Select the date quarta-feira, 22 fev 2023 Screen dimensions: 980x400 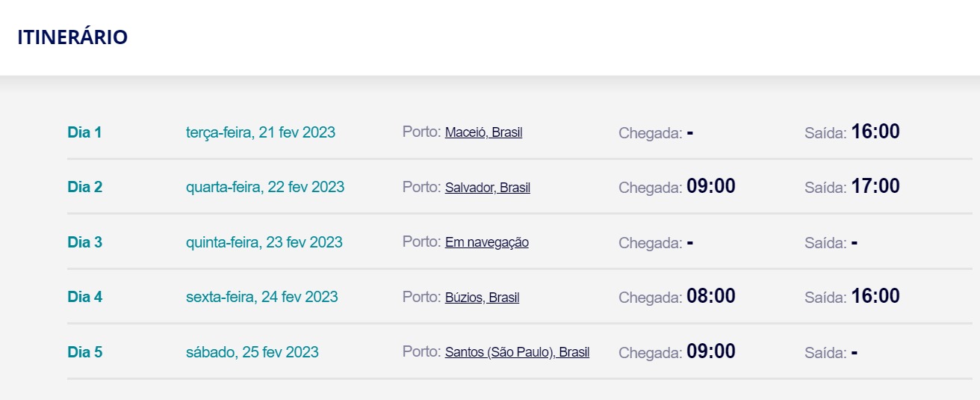pyautogui.click(x=265, y=188)
